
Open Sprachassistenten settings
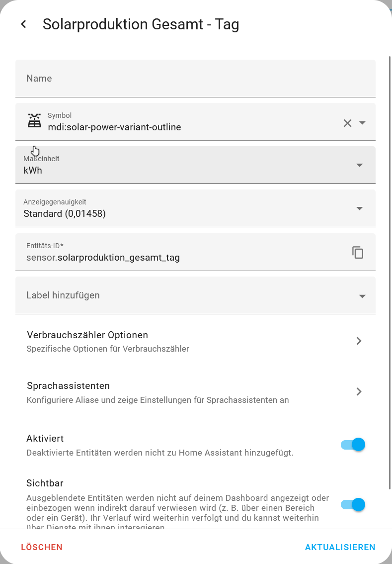[195, 392]
